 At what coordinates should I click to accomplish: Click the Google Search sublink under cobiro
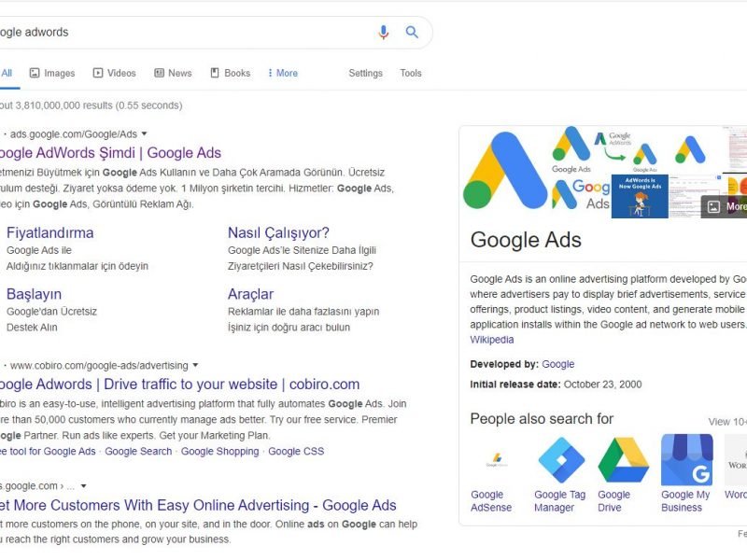point(138,452)
